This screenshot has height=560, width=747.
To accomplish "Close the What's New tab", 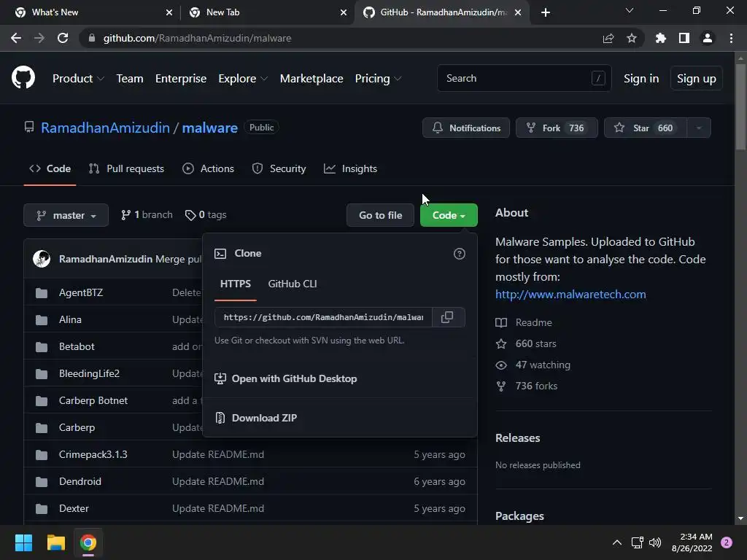I will point(169,12).
